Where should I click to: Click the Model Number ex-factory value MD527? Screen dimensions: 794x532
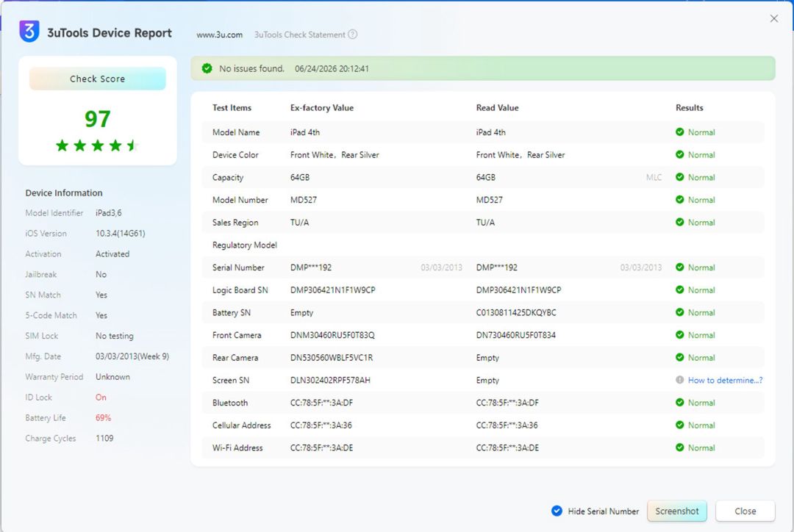coord(304,200)
